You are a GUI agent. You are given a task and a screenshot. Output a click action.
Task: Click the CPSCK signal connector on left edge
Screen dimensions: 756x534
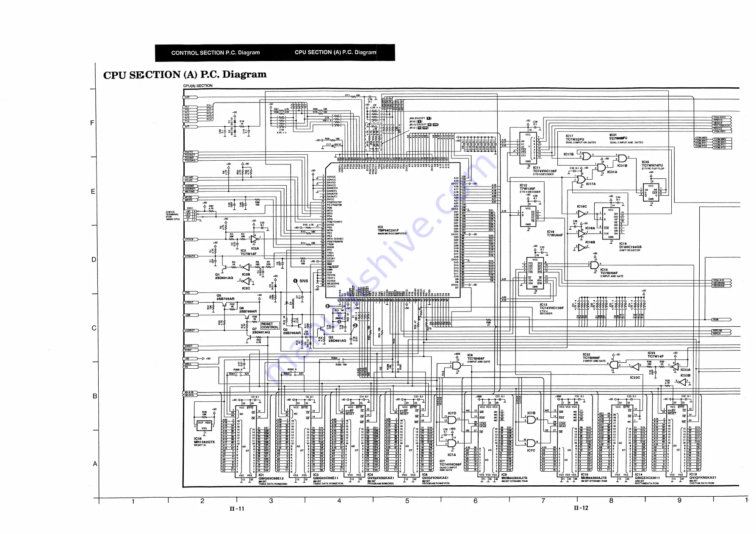(191, 239)
